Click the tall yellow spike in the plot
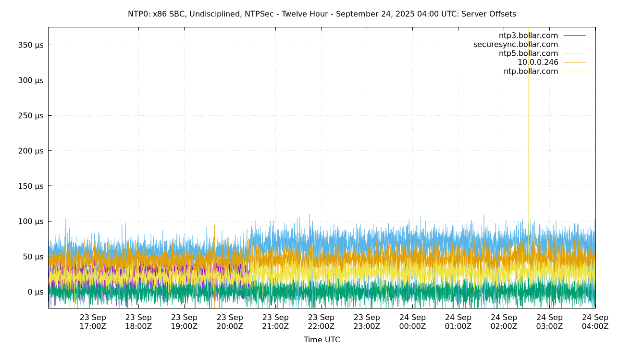This screenshot has height=346, width=644. point(529,120)
